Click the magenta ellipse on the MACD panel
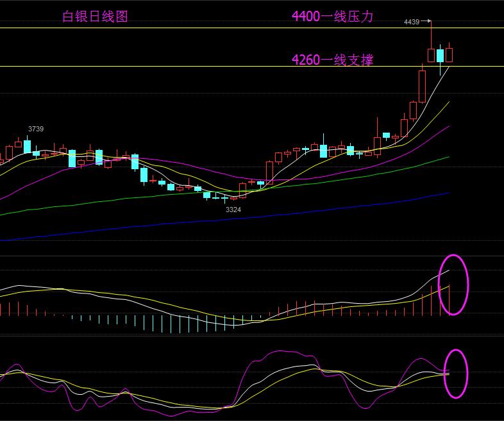Screen dimensions: 504x421 click(x=453, y=285)
